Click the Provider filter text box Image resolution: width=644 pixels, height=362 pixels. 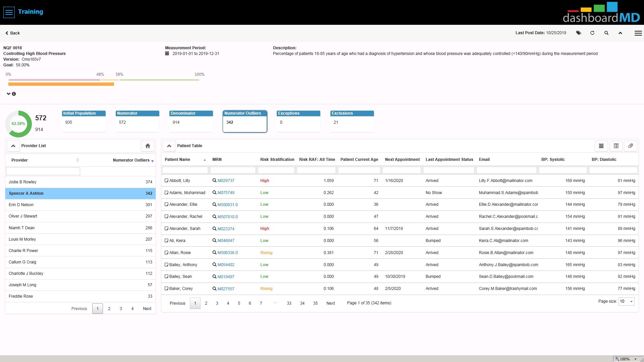tap(43, 171)
